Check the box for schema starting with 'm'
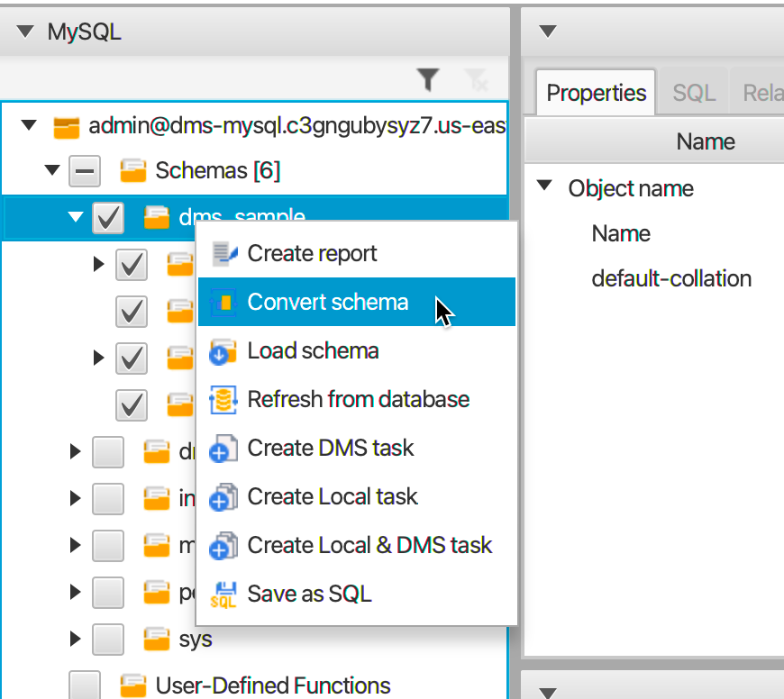Screen dimensions: 784x699 (x=108, y=545)
